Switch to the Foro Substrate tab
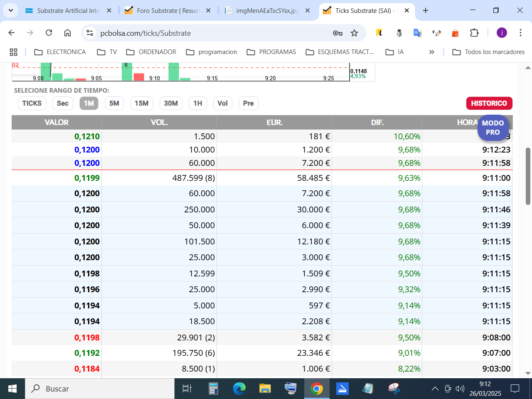 (x=168, y=10)
